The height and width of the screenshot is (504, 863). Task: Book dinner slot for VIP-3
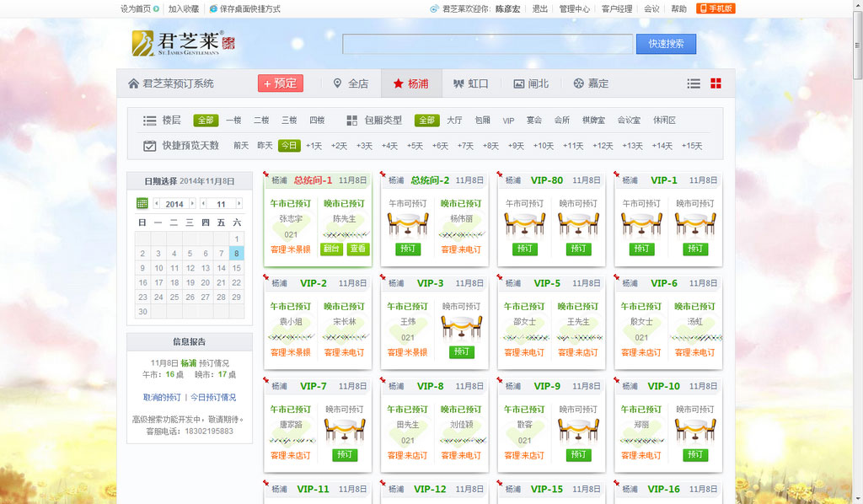pos(461,351)
